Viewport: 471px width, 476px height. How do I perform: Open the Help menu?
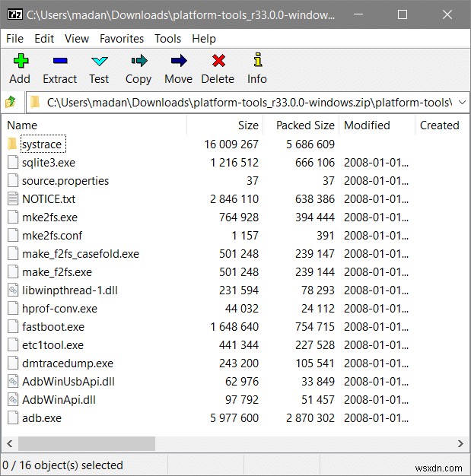204,39
